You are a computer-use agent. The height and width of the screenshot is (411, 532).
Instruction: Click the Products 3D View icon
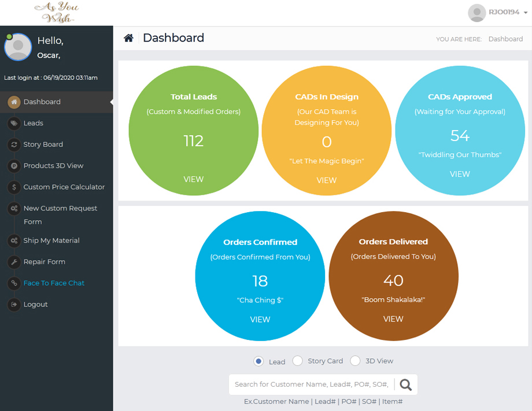[x=14, y=166]
